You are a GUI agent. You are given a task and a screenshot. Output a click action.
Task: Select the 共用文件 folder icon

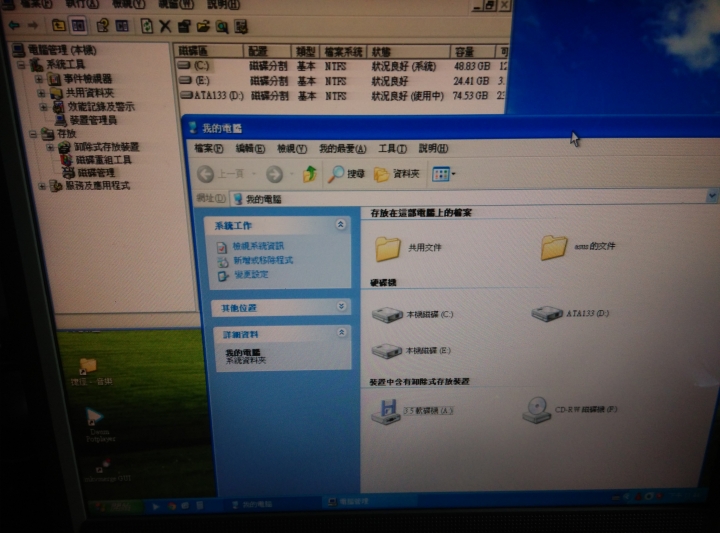388,248
